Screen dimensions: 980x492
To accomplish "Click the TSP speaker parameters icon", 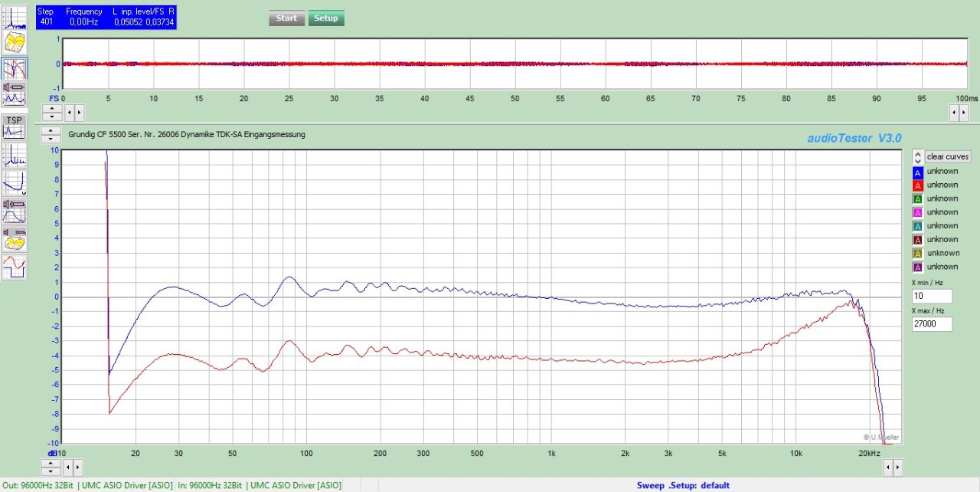I will (15, 126).
